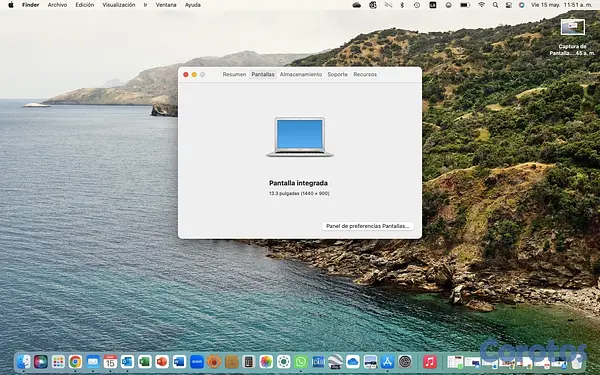The image size is (600, 375).
Task: Click the Pantalla integrada heading
Action: (x=298, y=183)
